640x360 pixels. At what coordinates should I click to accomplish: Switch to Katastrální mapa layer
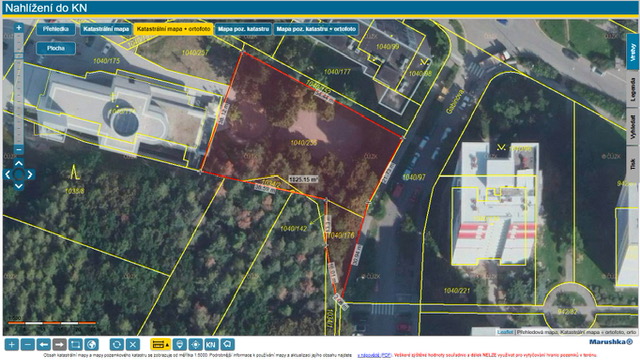(x=106, y=29)
